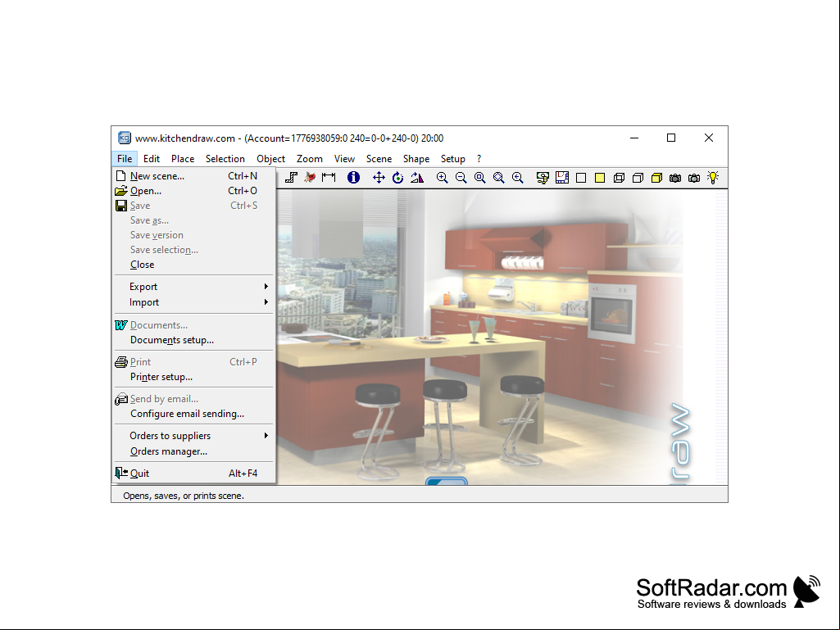Open Documents setup... entry
Image resolution: width=840 pixels, height=630 pixels.
(194, 340)
